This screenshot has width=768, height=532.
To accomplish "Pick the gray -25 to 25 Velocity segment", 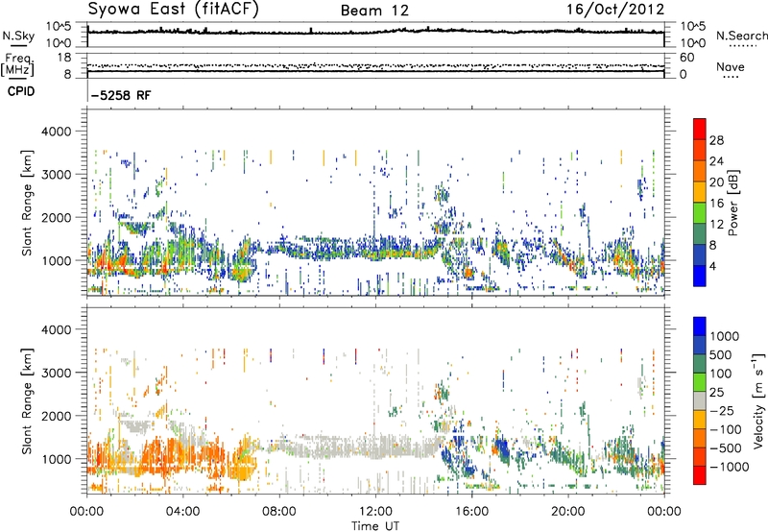I will 700,400.
